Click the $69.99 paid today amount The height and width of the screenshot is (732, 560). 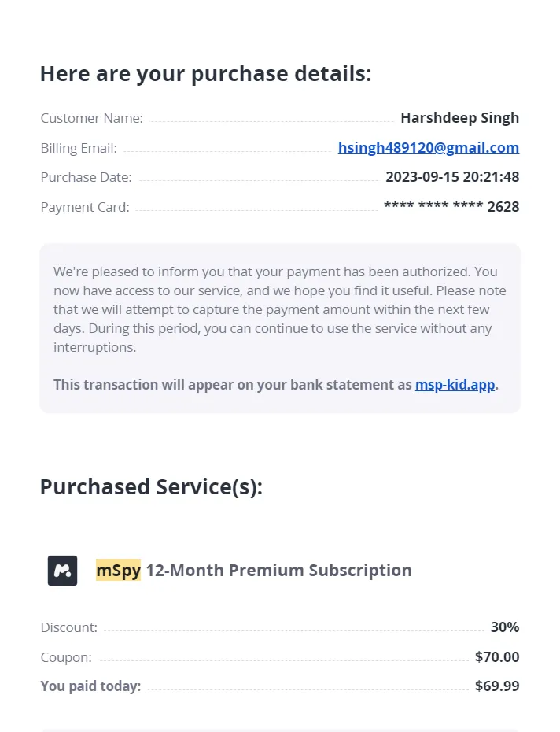tap(497, 686)
